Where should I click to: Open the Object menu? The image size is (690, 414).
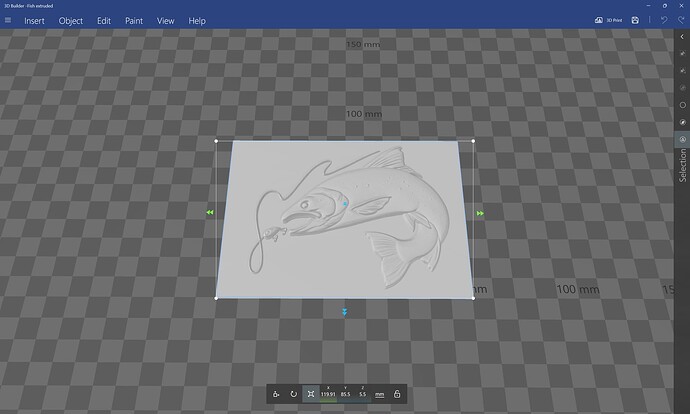[70, 21]
